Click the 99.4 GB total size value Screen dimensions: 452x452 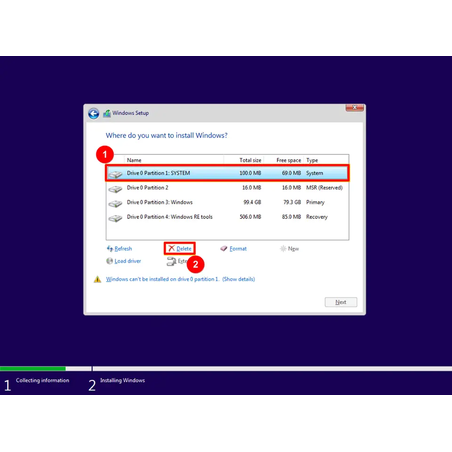coord(252,202)
